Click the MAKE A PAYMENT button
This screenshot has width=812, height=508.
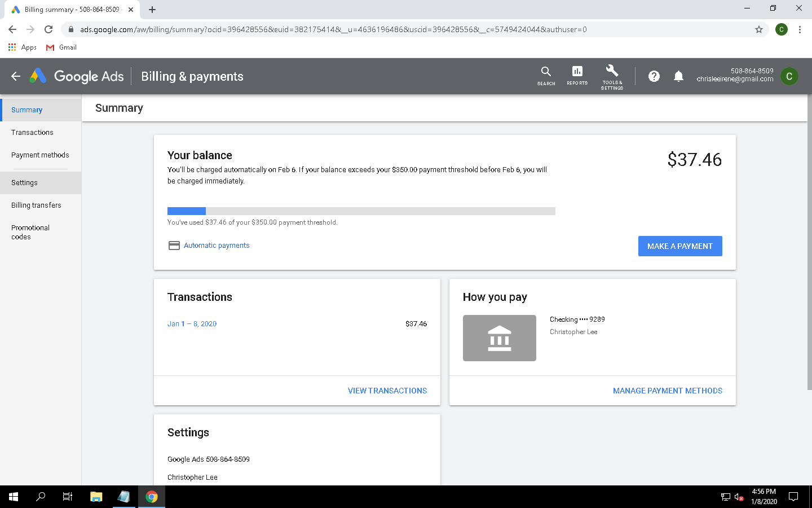(680, 246)
